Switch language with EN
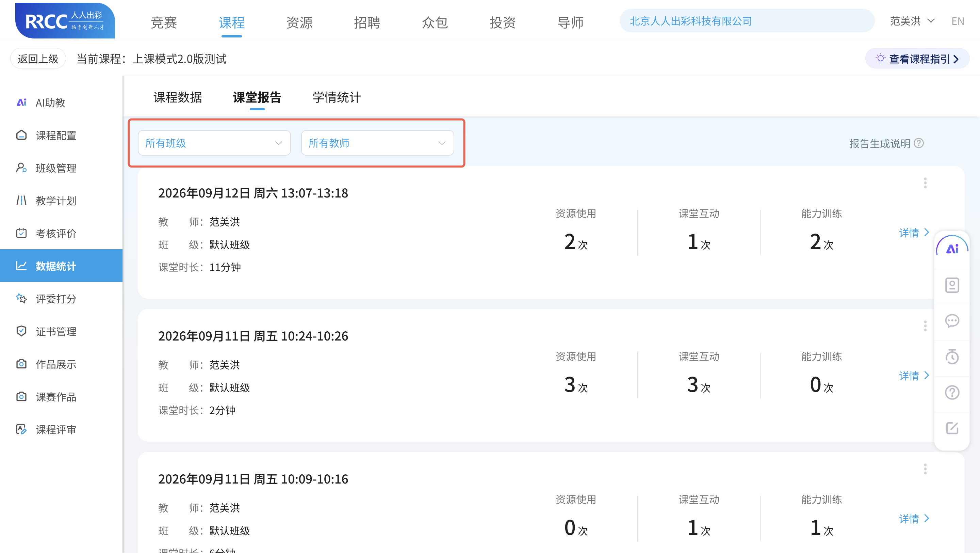 pos(958,21)
